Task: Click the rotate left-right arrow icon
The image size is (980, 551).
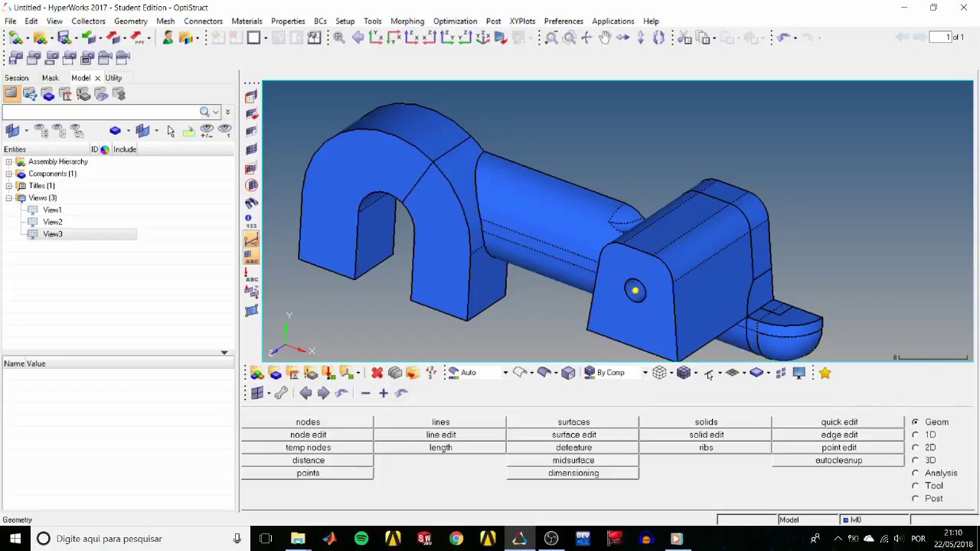Action: pos(622,37)
